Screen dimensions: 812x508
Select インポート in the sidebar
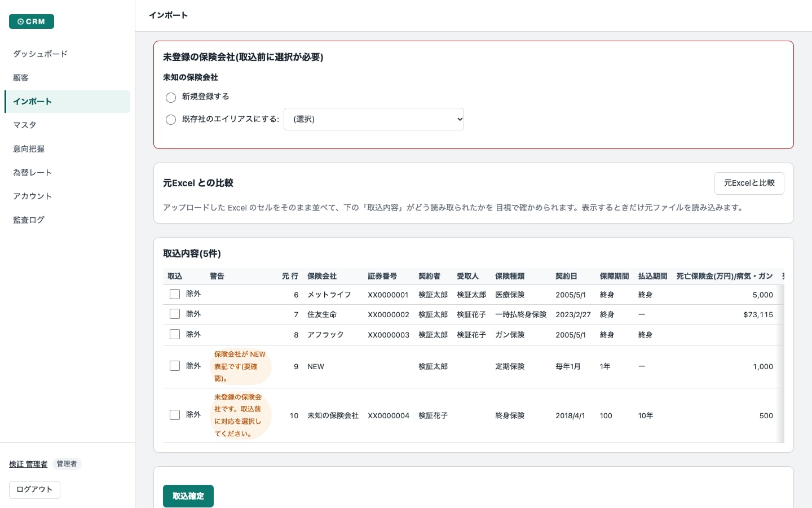click(x=67, y=102)
